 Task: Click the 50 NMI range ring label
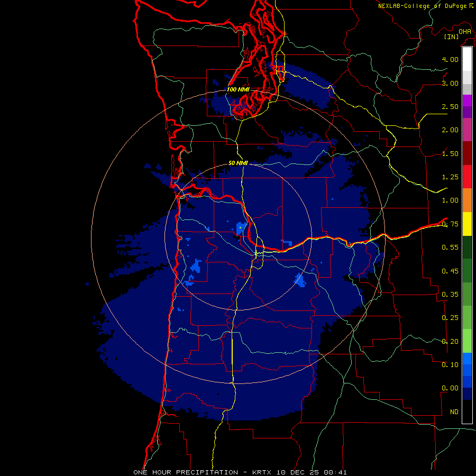point(238,163)
